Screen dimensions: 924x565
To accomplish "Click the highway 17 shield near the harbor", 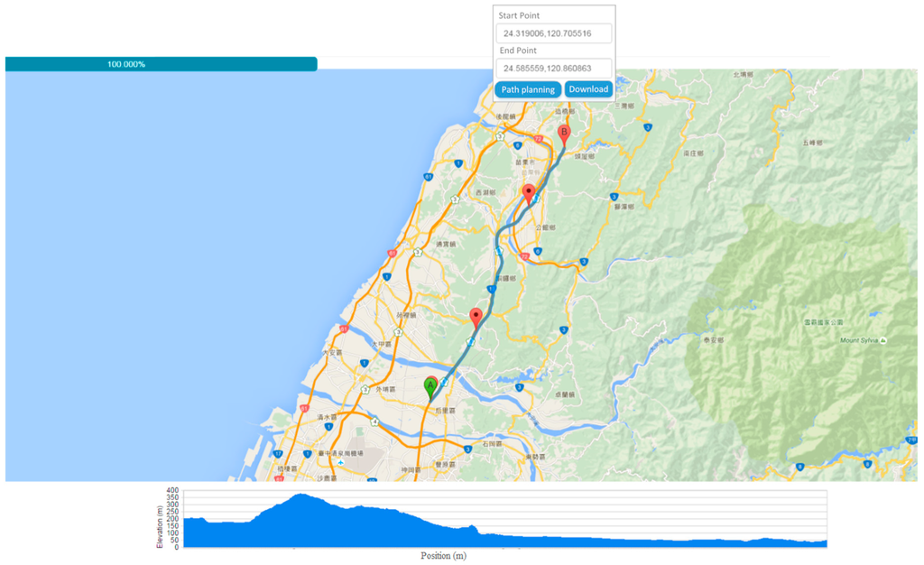I will pyautogui.click(x=278, y=454).
